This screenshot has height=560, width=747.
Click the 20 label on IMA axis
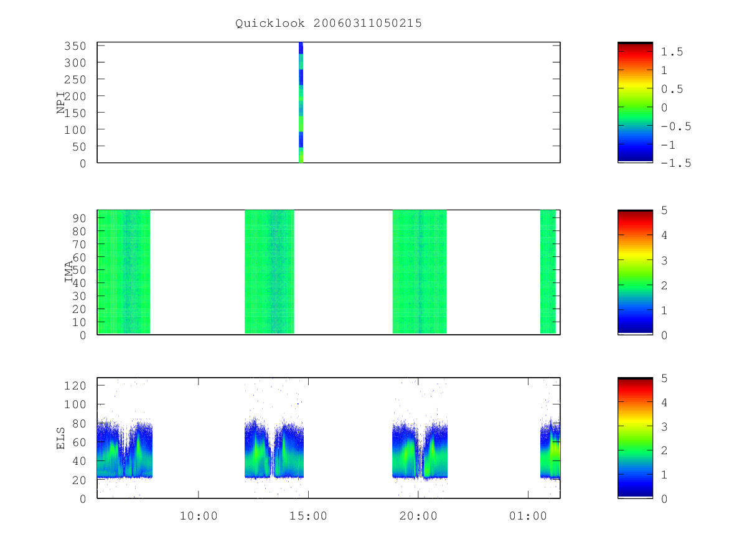click(81, 309)
